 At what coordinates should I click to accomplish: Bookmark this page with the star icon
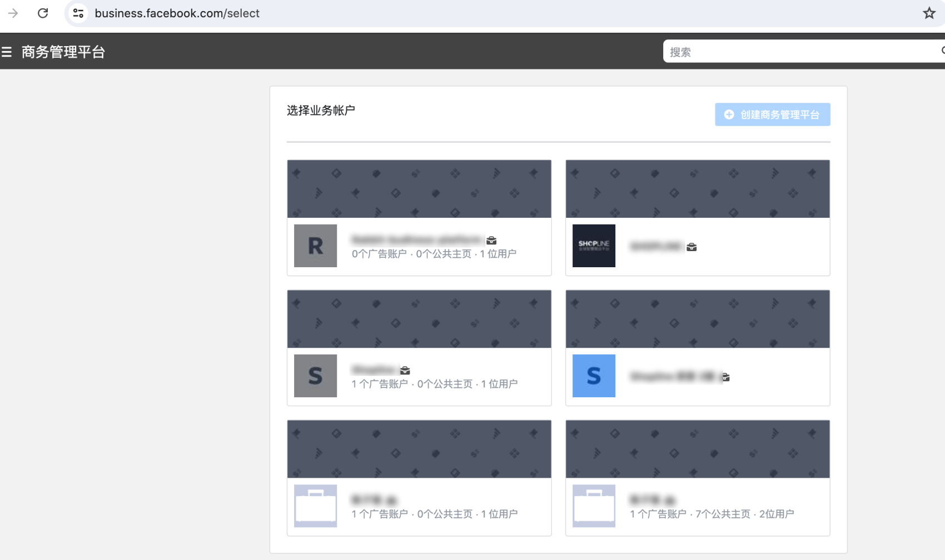[929, 13]
